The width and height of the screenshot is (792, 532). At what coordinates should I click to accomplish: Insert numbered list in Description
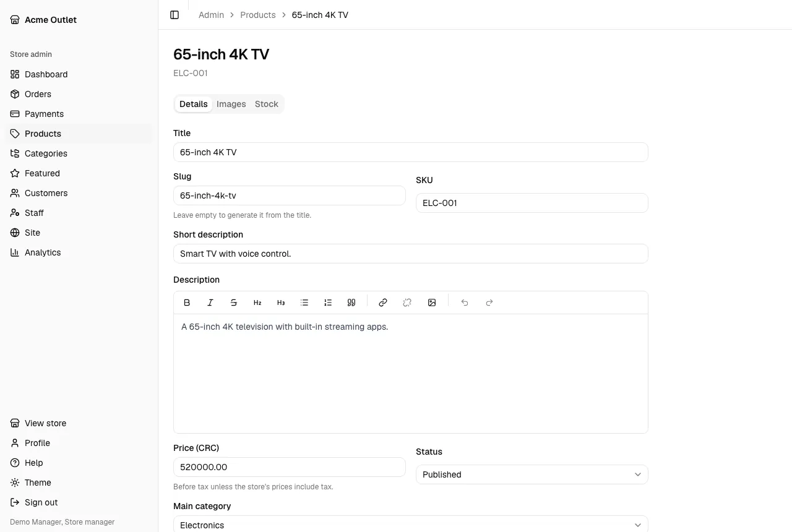328,302
